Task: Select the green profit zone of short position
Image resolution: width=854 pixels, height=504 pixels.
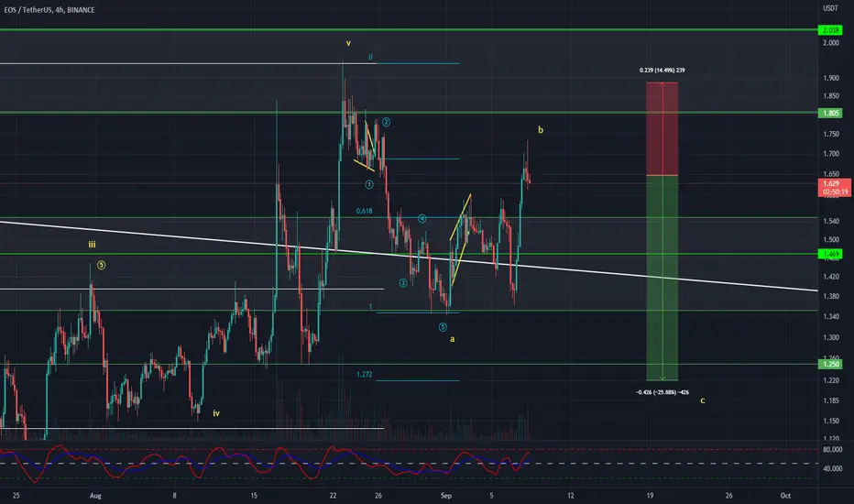Action: coord(662,278)
